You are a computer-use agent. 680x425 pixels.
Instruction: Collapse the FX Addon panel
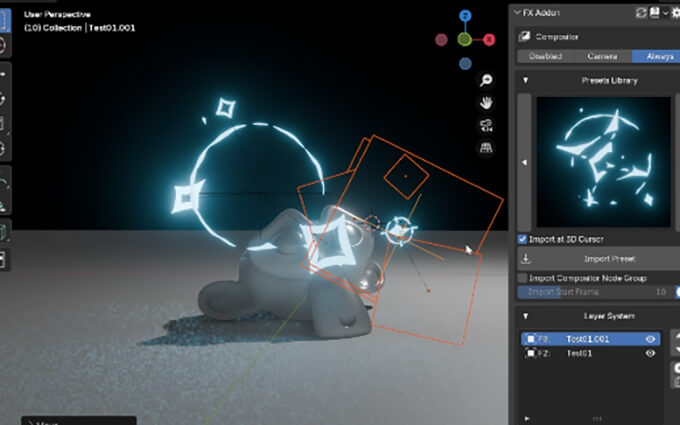pos(517,13)
